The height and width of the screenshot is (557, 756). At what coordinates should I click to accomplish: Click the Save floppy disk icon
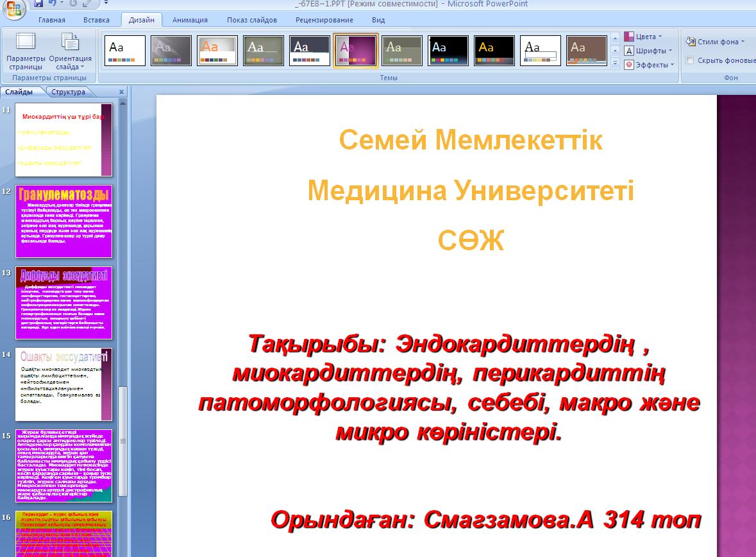pos(38,3)
